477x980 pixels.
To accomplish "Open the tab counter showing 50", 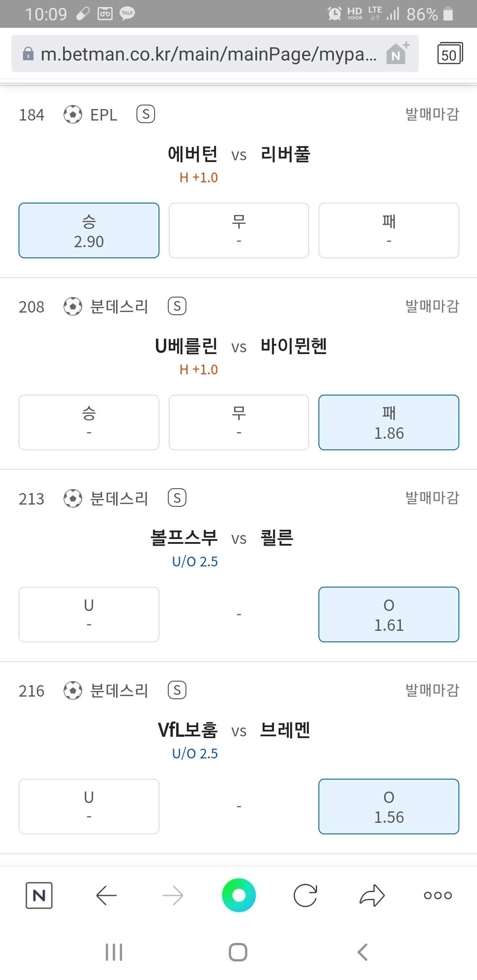I will (450, 53).
